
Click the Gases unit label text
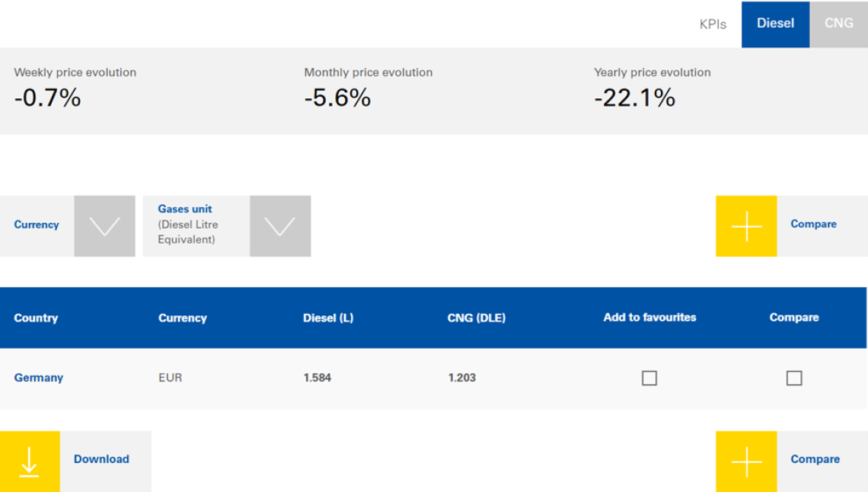coord(185,209)
